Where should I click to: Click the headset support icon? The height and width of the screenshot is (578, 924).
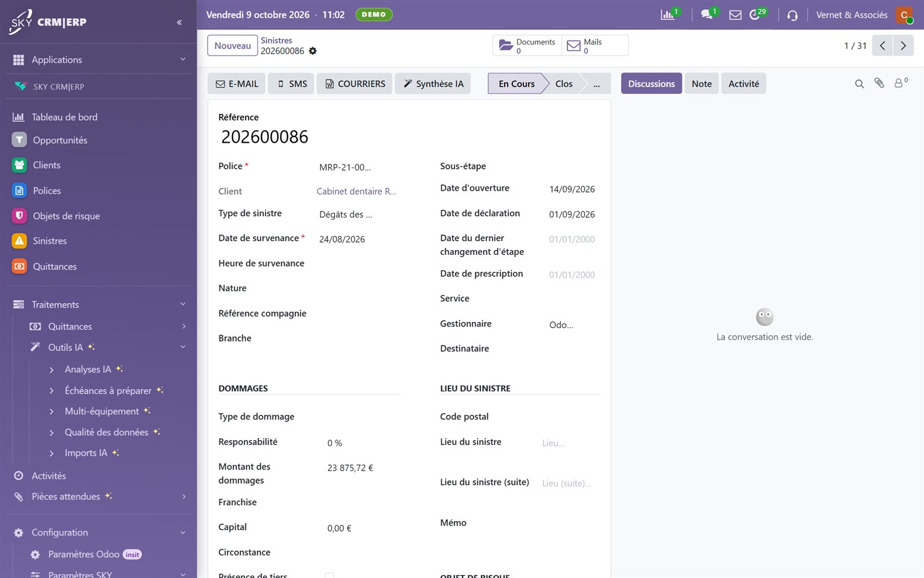point(792,15)
